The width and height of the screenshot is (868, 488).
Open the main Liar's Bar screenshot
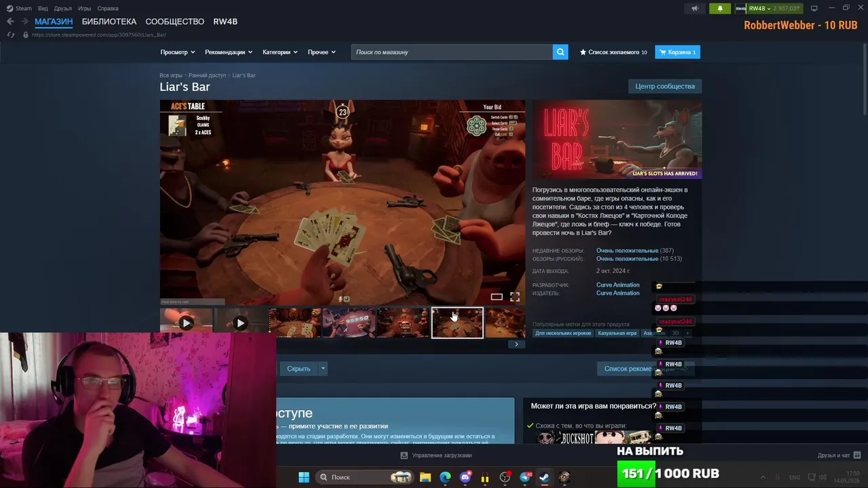coord(342,202)
